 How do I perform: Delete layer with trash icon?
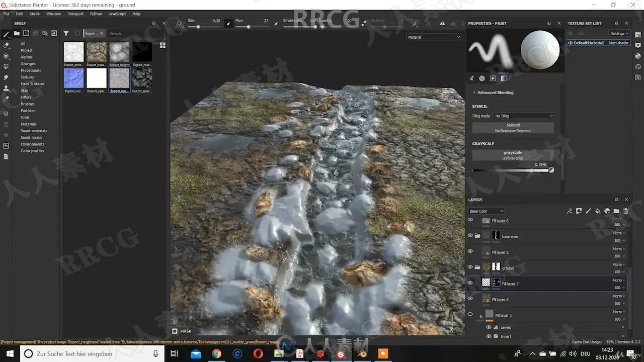[x=626, y=211]
